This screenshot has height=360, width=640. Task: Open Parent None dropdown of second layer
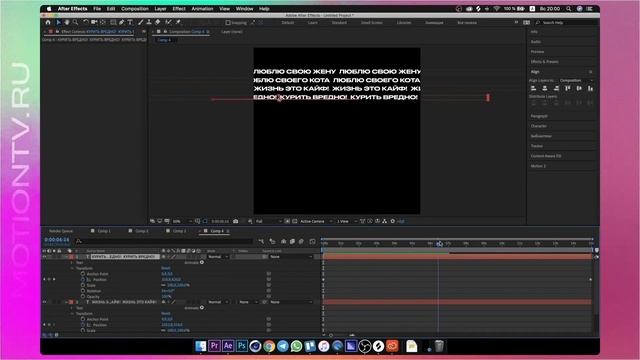point(291,302)
